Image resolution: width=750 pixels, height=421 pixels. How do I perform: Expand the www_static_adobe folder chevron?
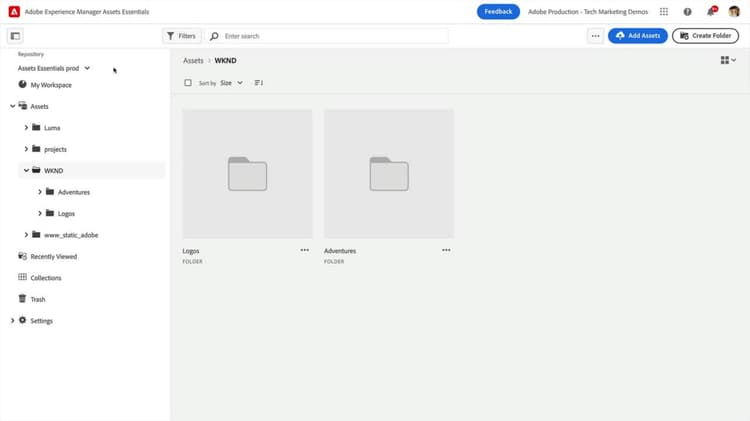click(26, 235)
